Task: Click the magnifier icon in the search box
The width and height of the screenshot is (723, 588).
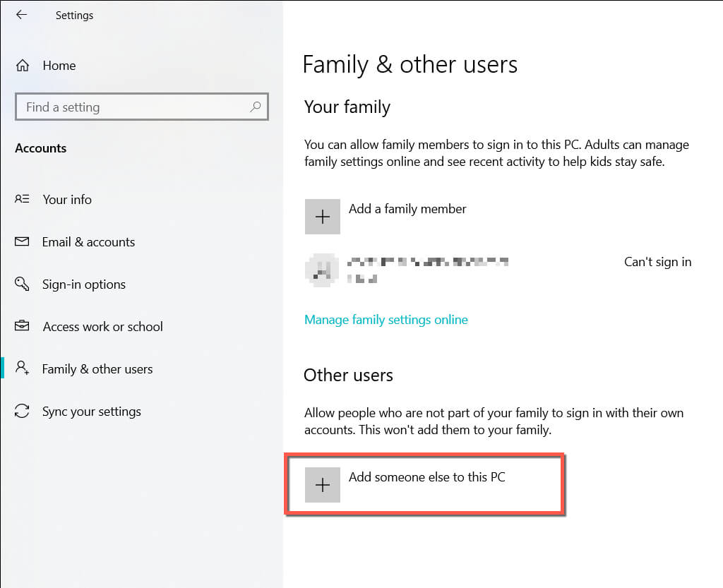Action: click(256, 107)
